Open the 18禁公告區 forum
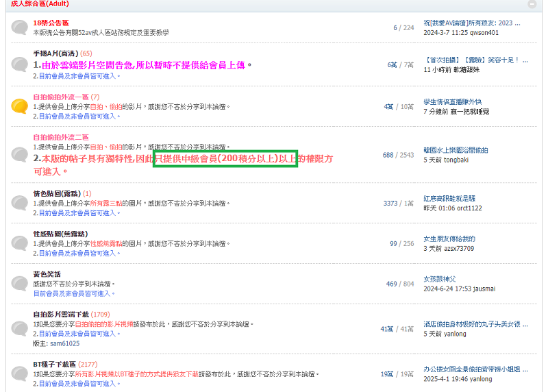This screenshot has height=392, width=548. (x=51, y=23)
